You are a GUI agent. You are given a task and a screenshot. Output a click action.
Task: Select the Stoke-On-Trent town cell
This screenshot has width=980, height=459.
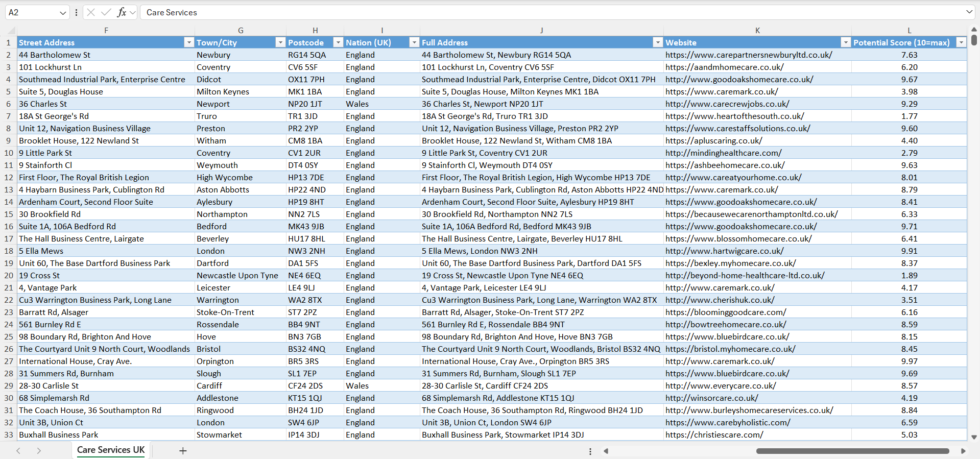coord(241,312)
